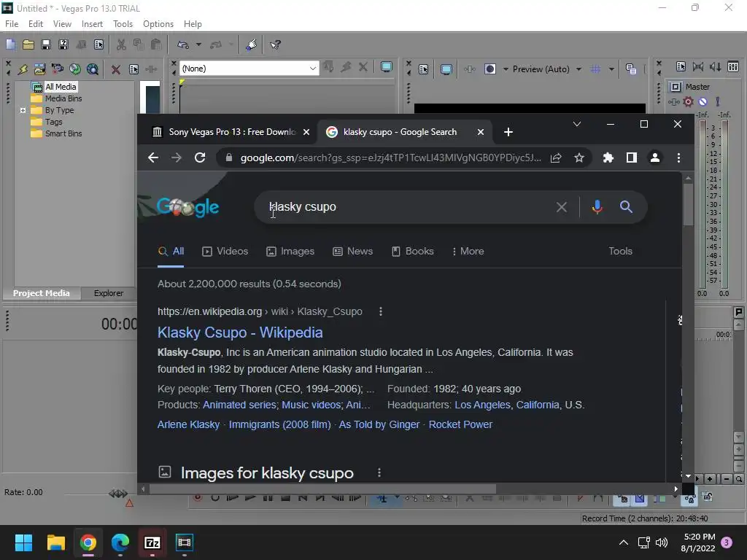Open the Tools menu
Screen dimensions: 747x560
[x=123, y=24]
